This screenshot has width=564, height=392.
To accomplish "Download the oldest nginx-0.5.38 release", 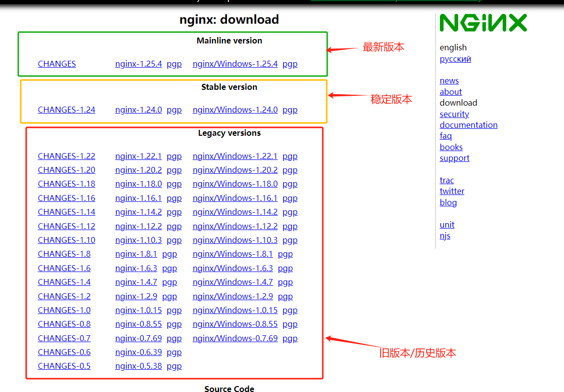I will pos(138,366).
